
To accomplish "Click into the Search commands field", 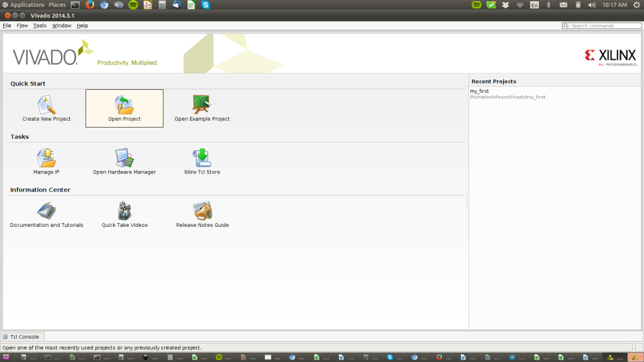I will click(604, 26).
